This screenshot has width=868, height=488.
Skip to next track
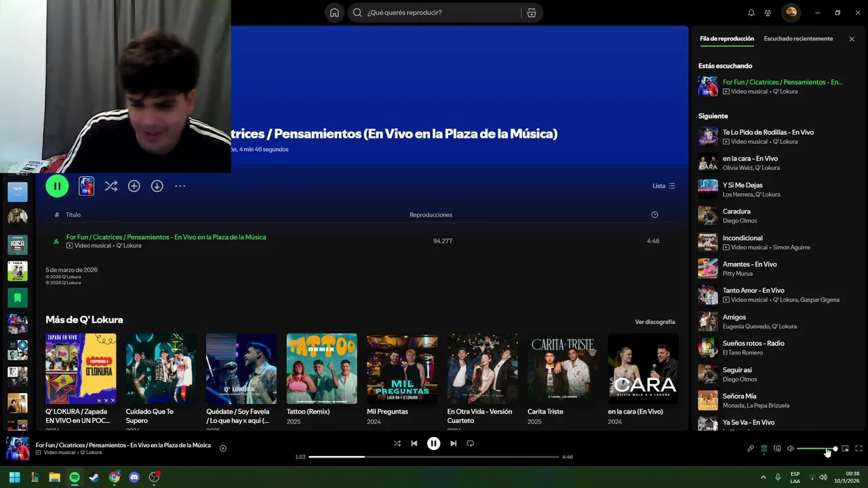[x=453, y=443]
